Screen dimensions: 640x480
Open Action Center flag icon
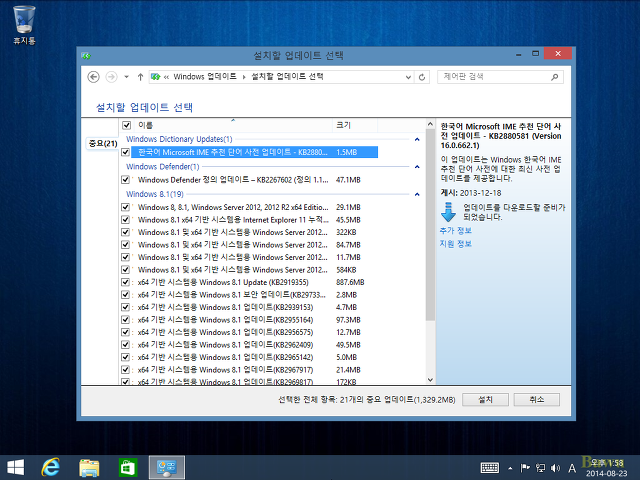pyautogui.click(x=525, y=468)
